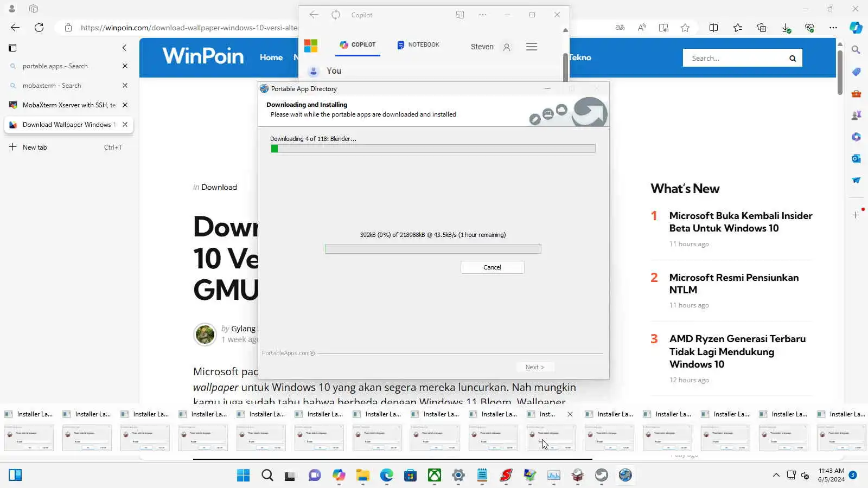
Task: Click the WinPoin search magnifier button
Action: coord(793,58)
